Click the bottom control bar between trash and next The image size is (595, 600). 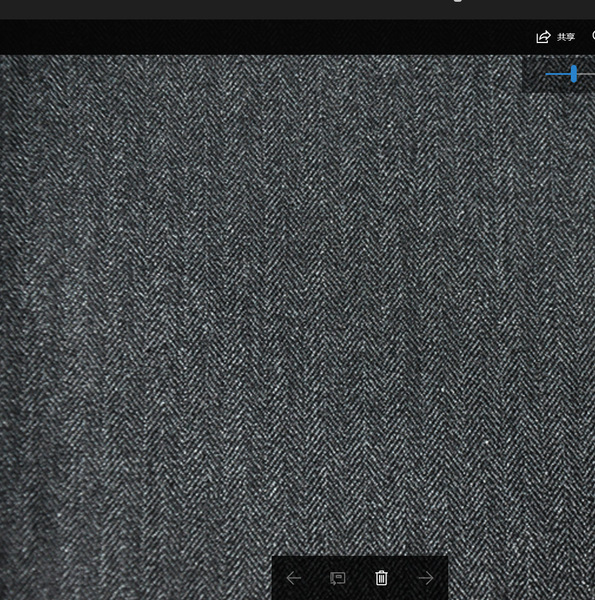403,578
